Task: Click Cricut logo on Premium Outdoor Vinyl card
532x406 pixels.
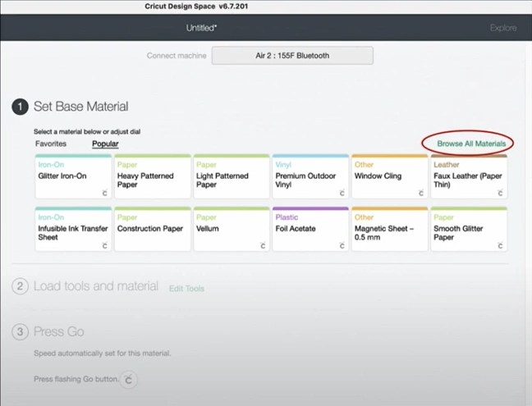Action: [342, 193]
